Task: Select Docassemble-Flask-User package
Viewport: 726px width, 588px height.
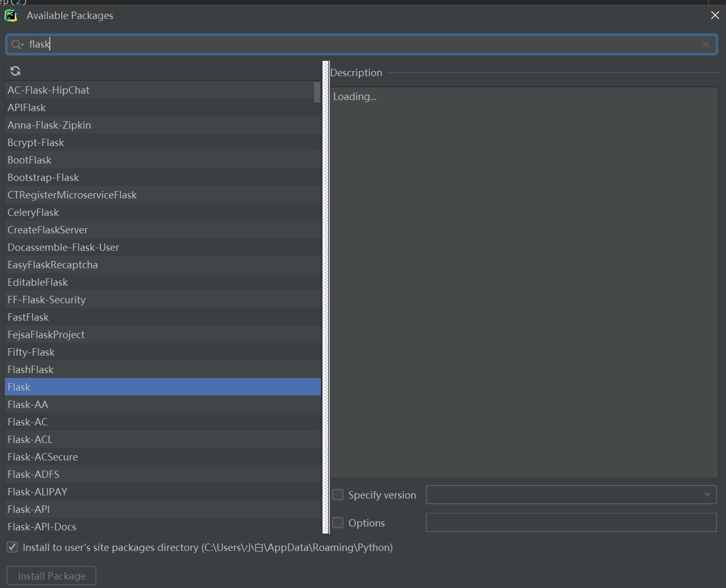Action: [x=163, y=247]
